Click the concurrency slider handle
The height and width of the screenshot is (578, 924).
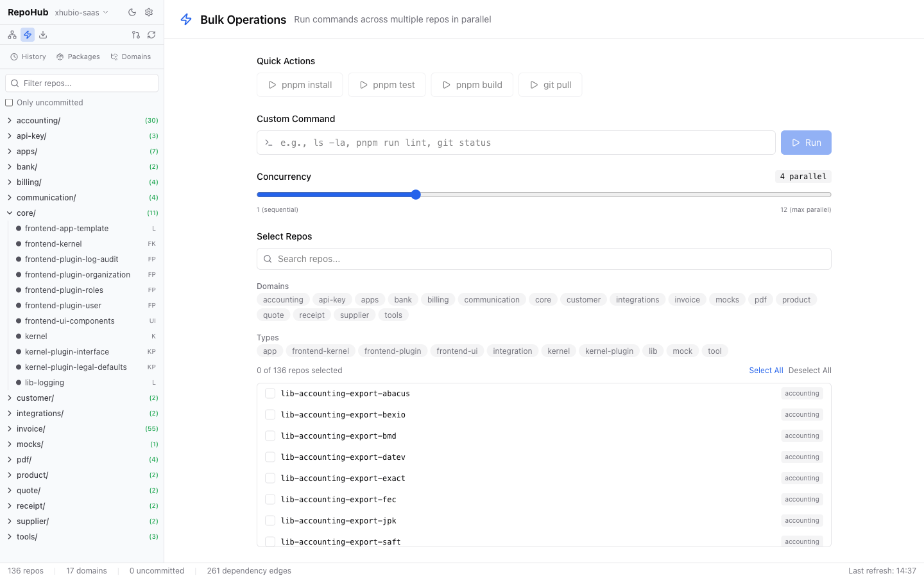click(416, 195)
